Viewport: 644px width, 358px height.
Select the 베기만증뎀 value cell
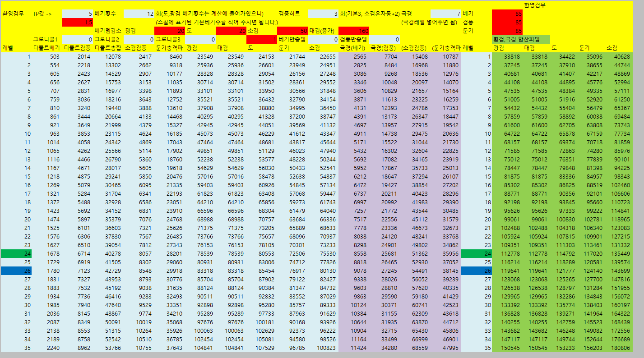point(323,39)
